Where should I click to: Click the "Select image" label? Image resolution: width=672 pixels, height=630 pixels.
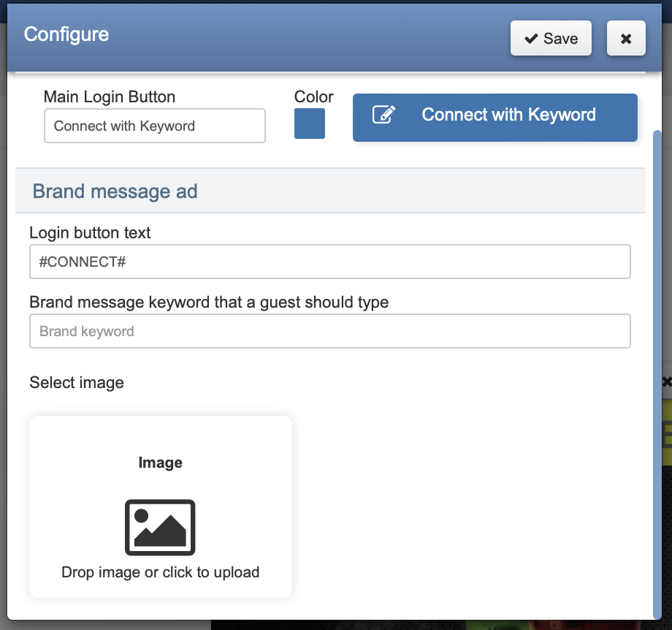(77, 382)
